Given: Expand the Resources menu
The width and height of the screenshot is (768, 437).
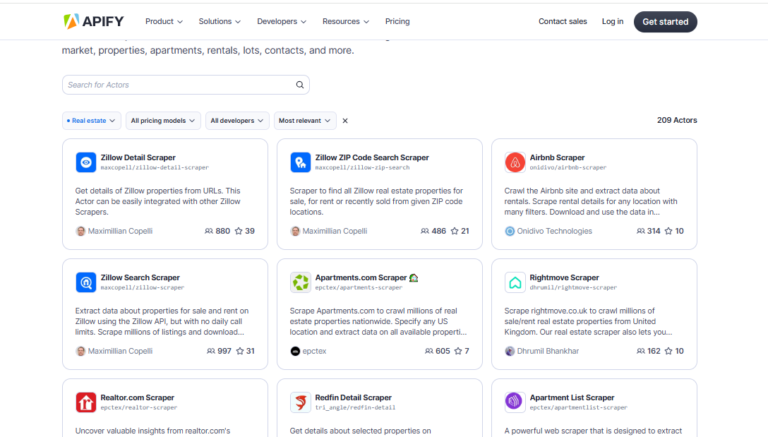Looking at the screenshot, I should [346, 22].
